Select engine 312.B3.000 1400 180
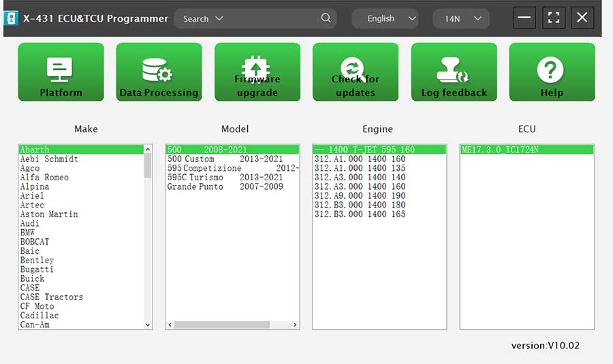Screen dimensions: 613x364 pyautogui.click(x=379, y=205)
